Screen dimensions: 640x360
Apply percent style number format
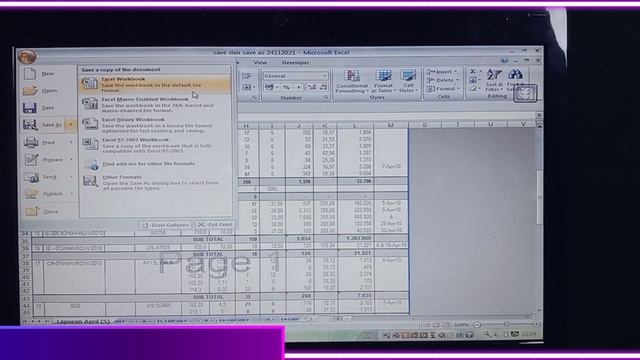click(287, 87)
